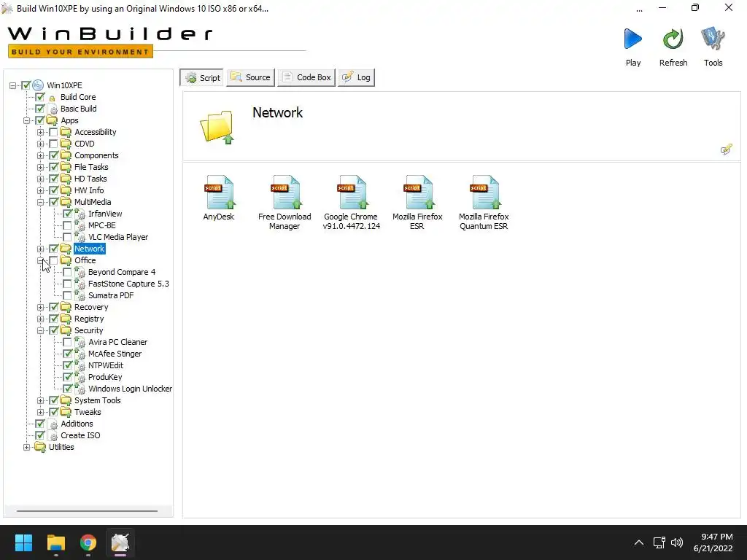This screenshot has width=747, height=560.
Task: Select the HW Info folder label
Action: (x=89, y=190)
